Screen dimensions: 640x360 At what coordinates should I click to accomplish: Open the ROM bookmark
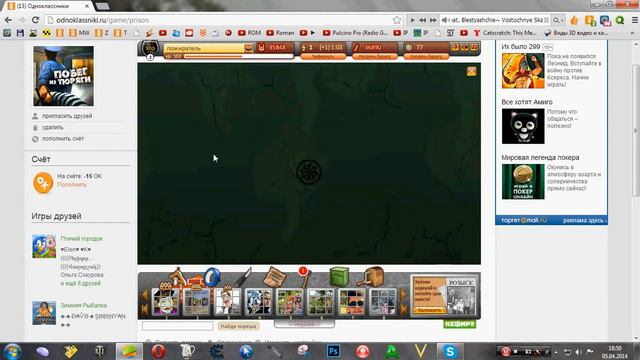249,33
